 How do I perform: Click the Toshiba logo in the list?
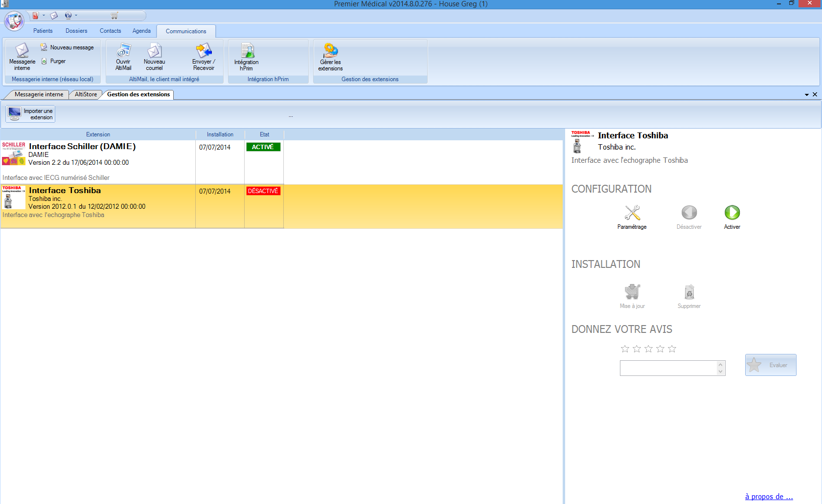coord(14,197)
